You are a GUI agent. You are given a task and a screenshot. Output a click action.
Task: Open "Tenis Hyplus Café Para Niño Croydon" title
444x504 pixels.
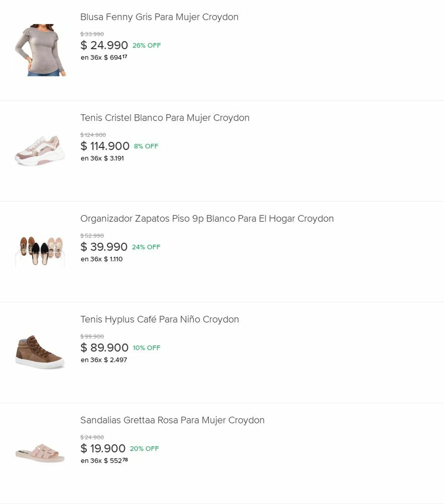point(159,320)
